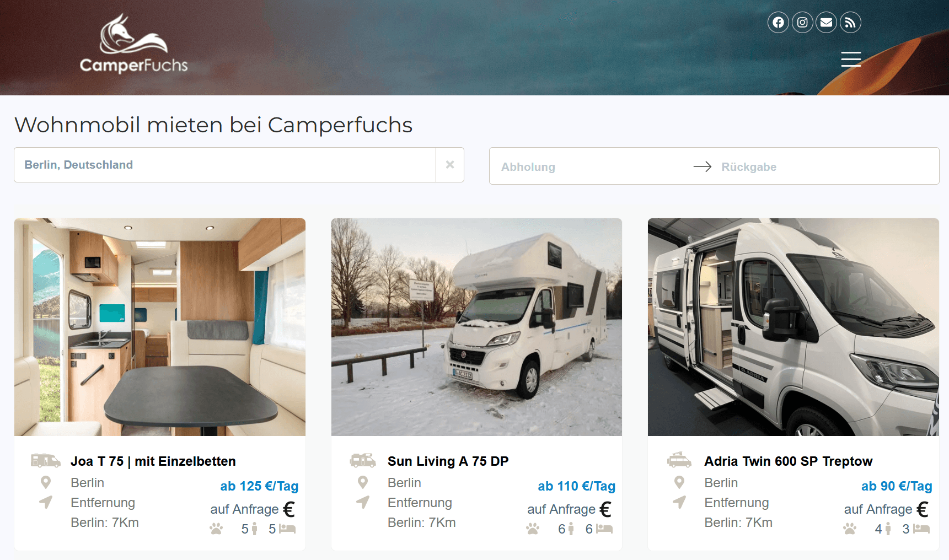Image resolution: width=949 pixels, height=560 pixels.
Task: Open the Joa T 75 interior photo
Action: (160, 327)
